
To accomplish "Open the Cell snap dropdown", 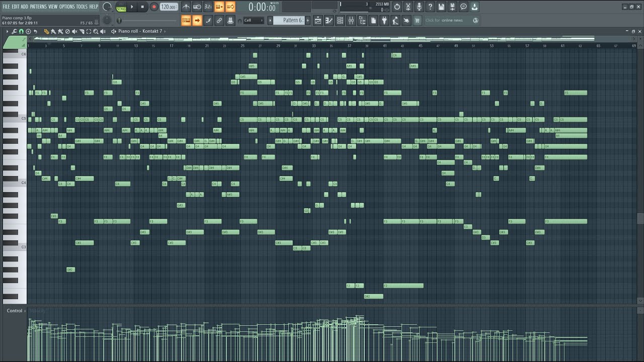I will click(254, 21).
